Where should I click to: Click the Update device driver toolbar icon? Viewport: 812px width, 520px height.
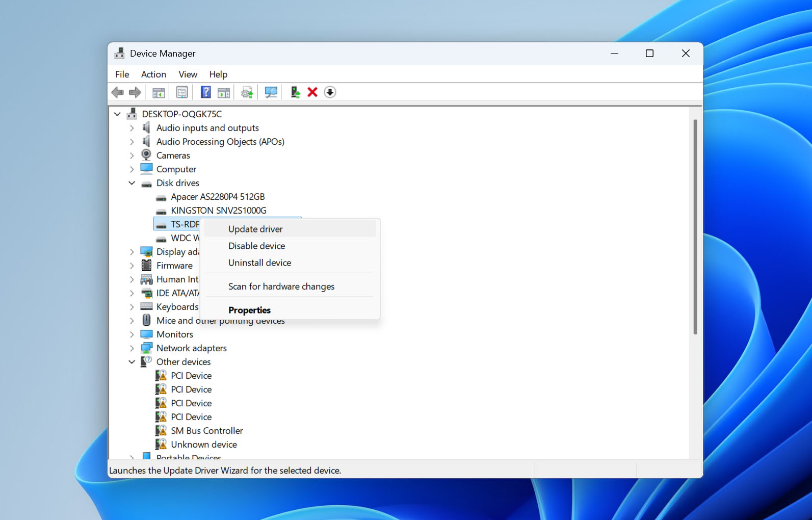point(247,92)
